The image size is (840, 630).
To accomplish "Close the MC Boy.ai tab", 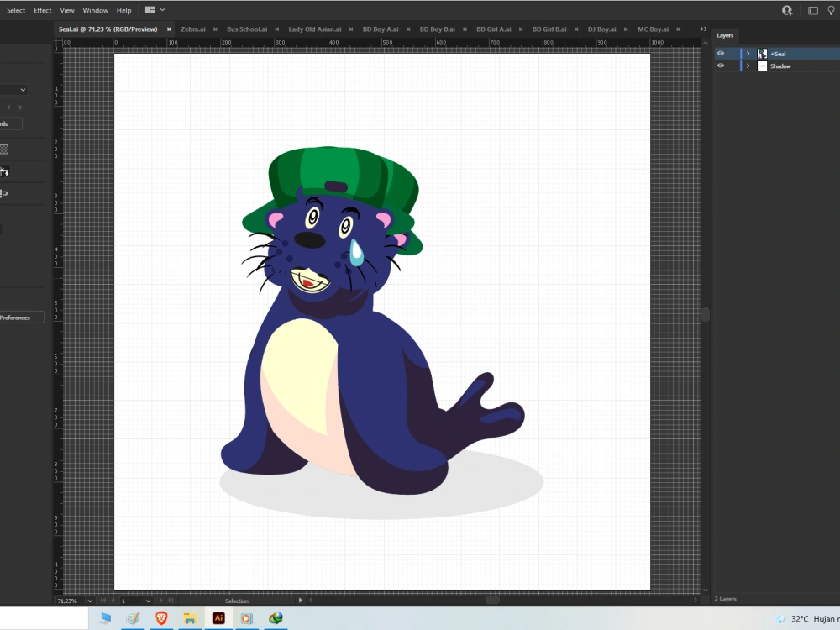I will pos(678,29).
